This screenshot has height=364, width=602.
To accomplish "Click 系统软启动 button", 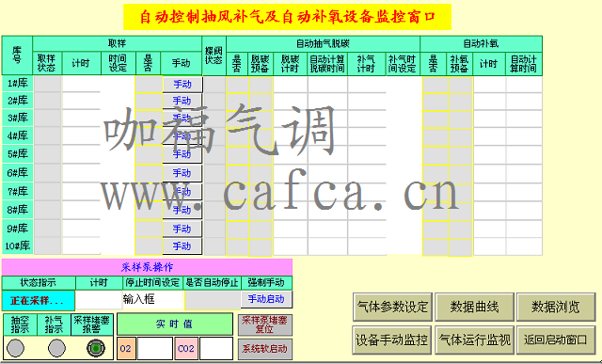I will 265,349.
